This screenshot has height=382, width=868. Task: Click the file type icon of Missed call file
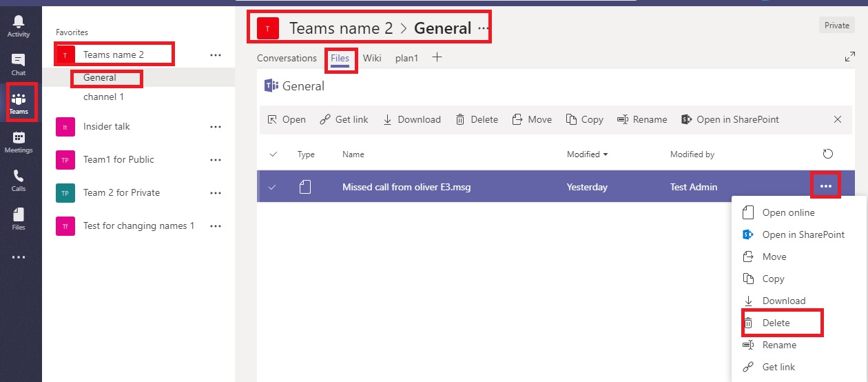point(305,187)
